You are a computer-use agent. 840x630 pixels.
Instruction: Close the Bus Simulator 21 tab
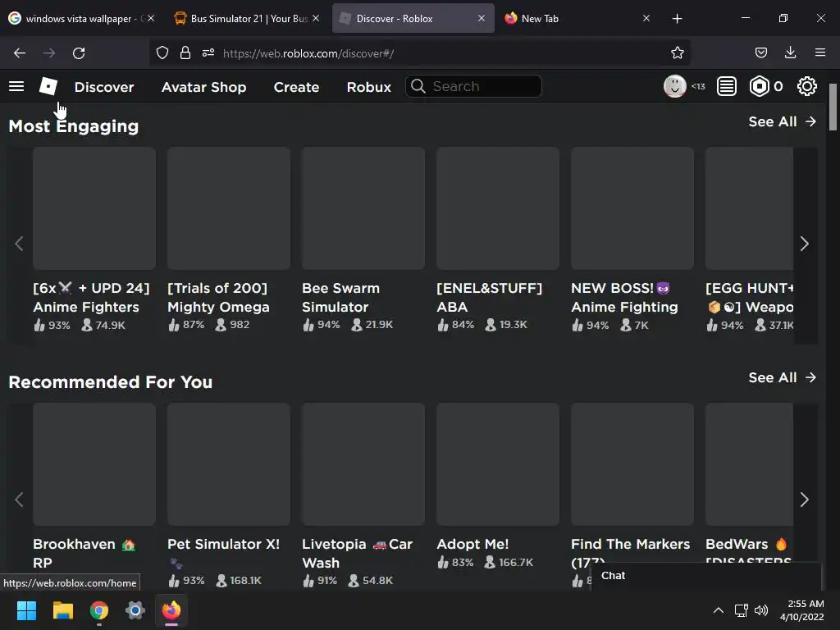[316, 18]
